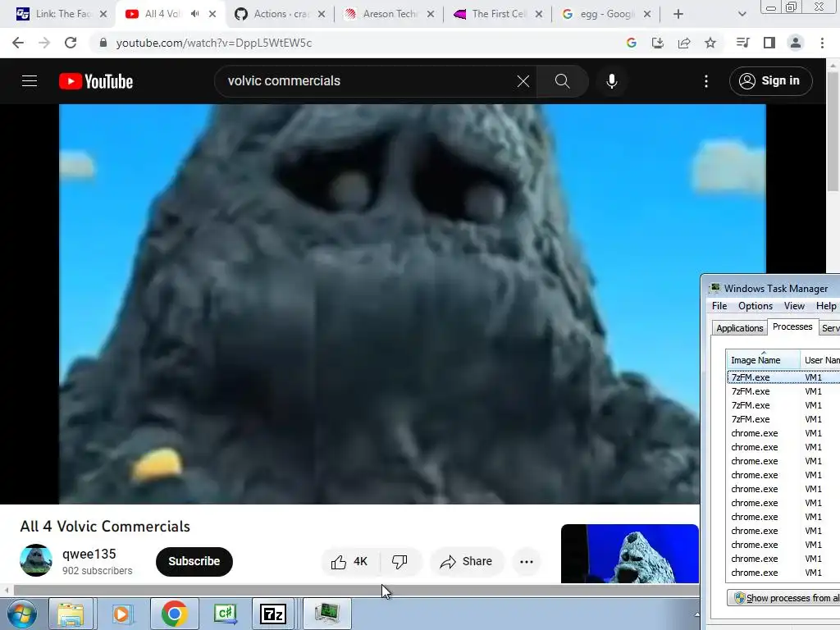Screen dimensions: 840x630
Task: Open more actions ellipsis under video
Action: pyautogui.click(x=527, y=561)
